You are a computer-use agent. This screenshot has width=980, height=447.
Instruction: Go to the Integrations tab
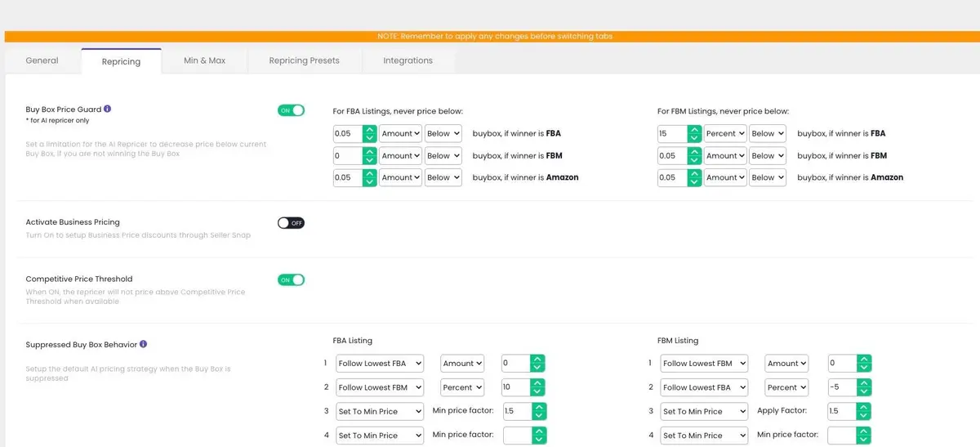coord(408,60)
